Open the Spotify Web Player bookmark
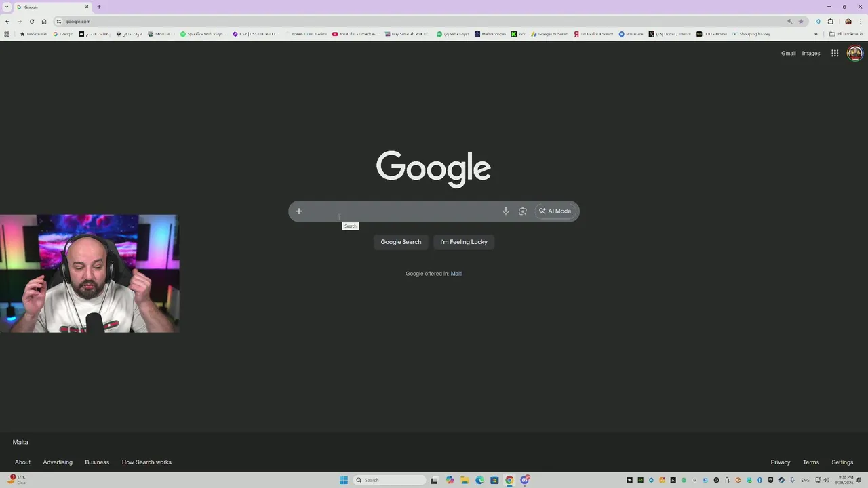This screenshot has height=488, width=868. click(x=203, y=34)
